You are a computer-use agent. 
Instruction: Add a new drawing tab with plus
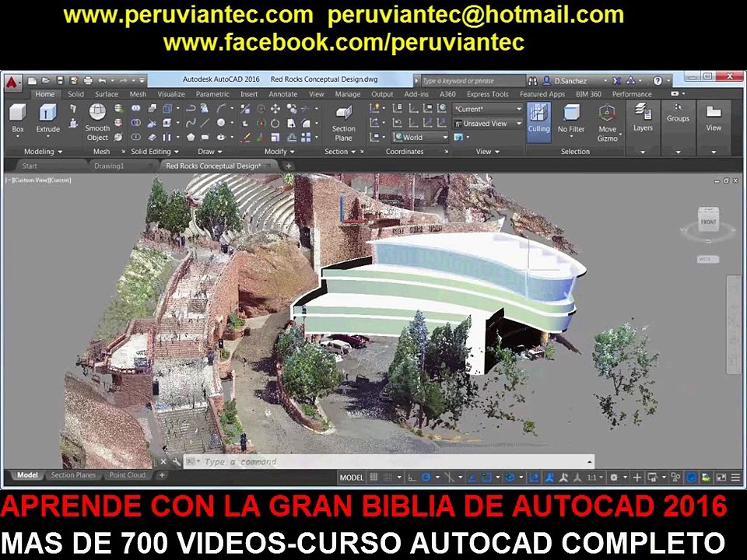[288, 166]
